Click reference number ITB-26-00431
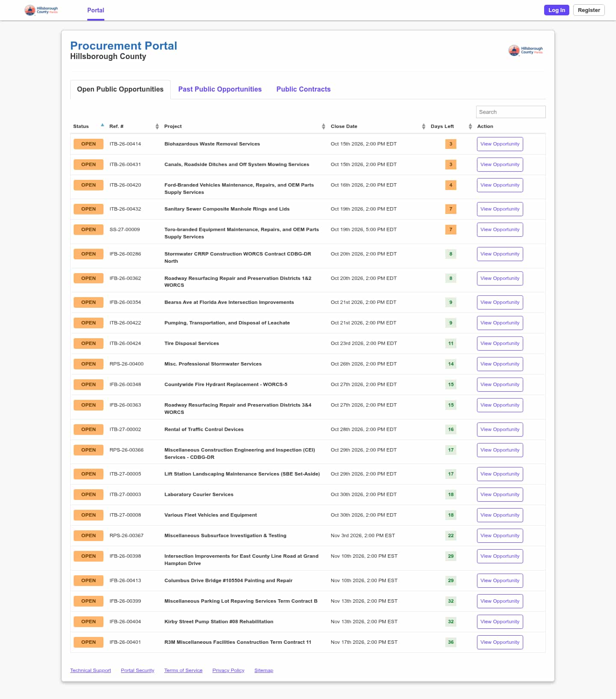Screen dimensions: 616x699 [125, 164]
